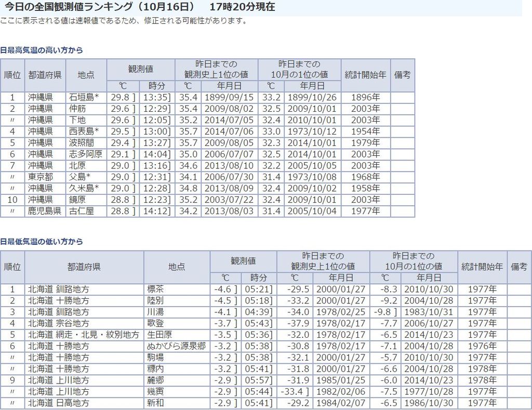Click the 日最高気温の高い方から section heading

click(42, 50)
